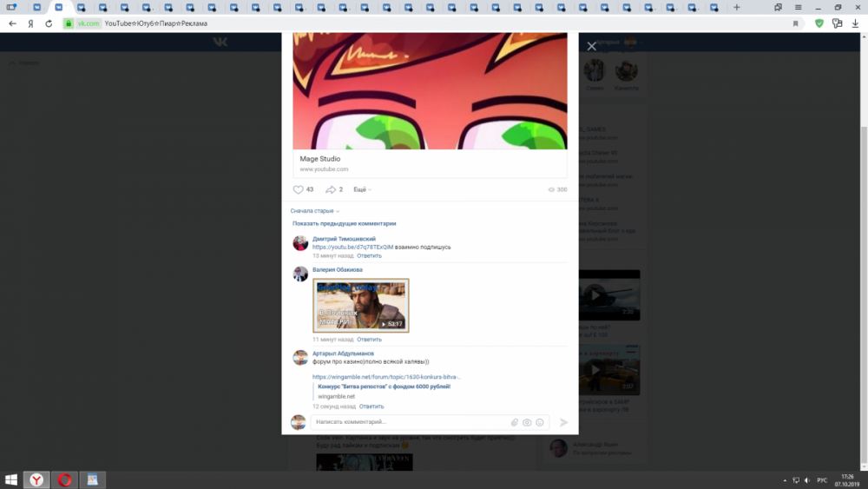The image size is (868, 489).
Task: Open the "Сначала старые" comment sort dropdown
Action: click(314, 211)
